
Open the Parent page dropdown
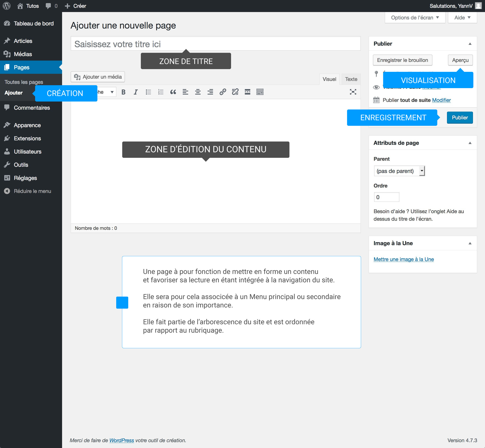[x=398, y=171]
